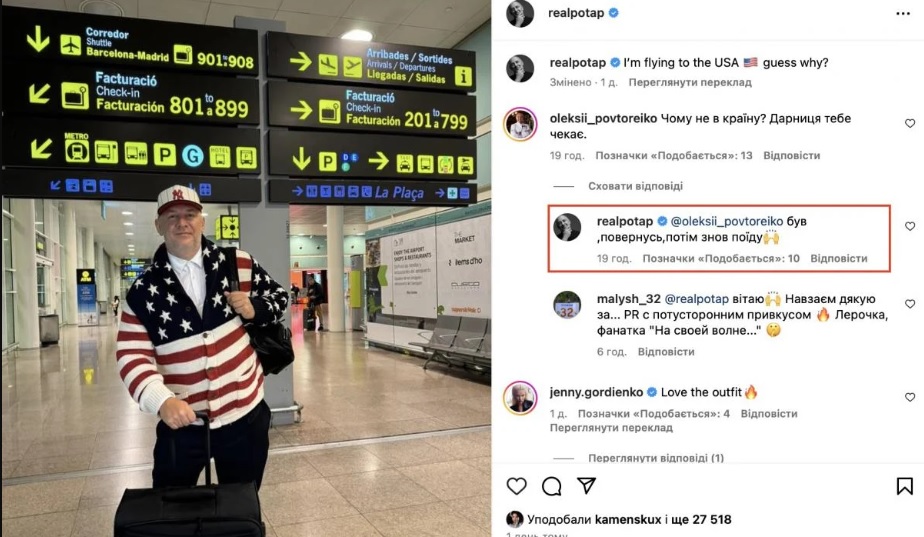924x537 pixels.
Task: Open oleksii_povtoreiko's profile picture
Action: 520,124
